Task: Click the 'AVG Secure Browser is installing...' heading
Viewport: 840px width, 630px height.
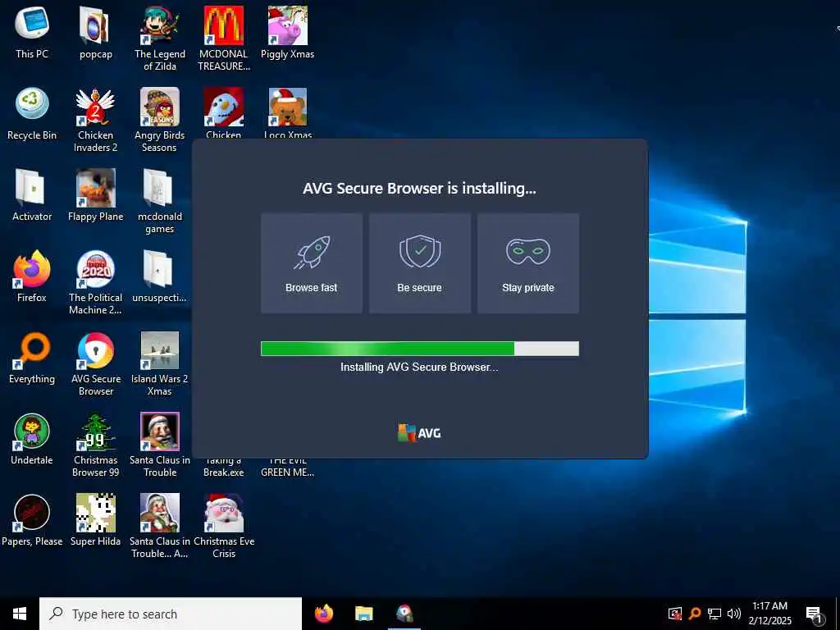Action: (x=419, y=189)
